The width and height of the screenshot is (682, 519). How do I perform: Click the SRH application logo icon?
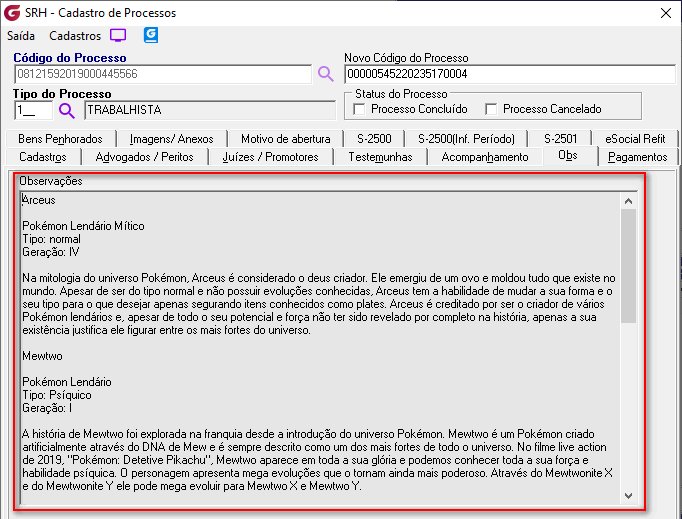click(x=12, y=13)
